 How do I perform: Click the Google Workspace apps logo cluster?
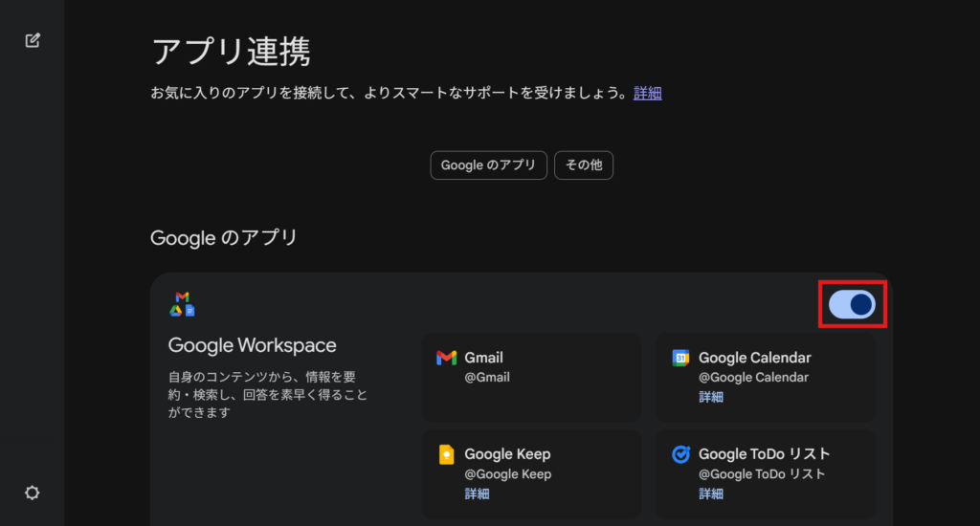182,304
